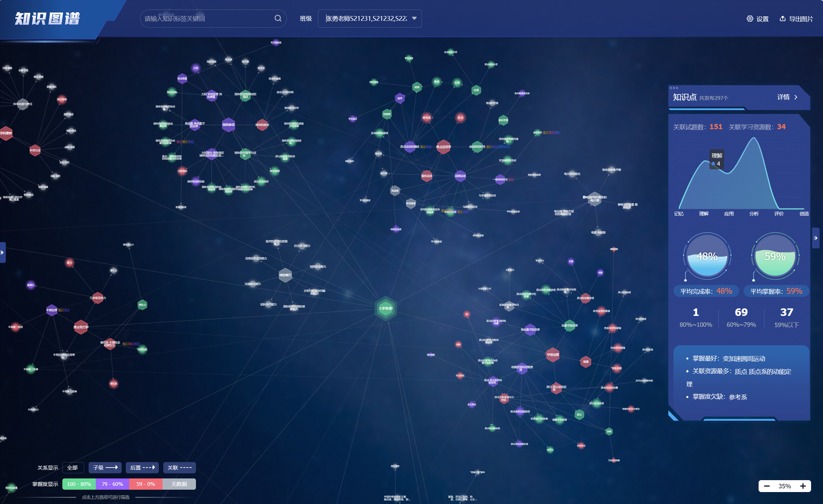The width and height of the screenshot is (823, 504).
Task: Click the search magnifier icon
Action: point(278,18)
